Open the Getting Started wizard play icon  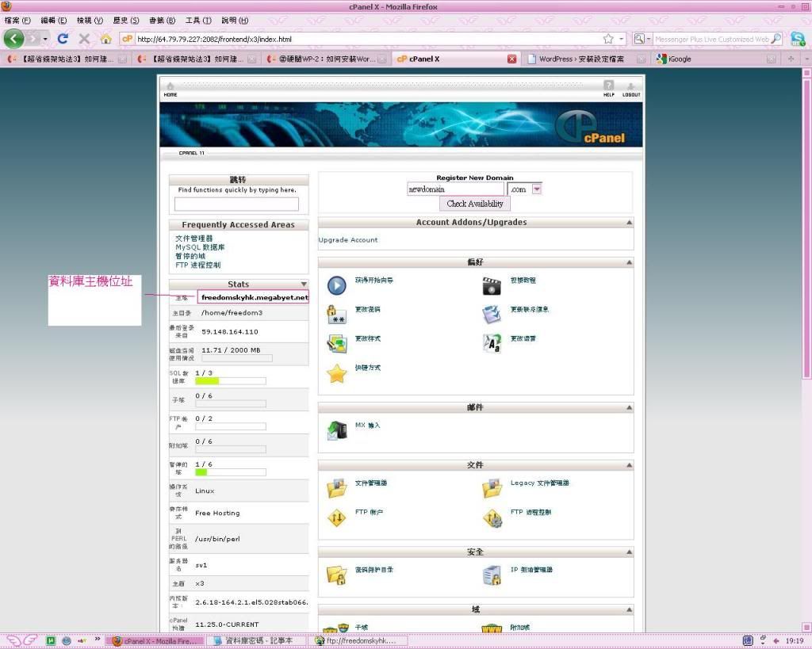coord(336,285)
